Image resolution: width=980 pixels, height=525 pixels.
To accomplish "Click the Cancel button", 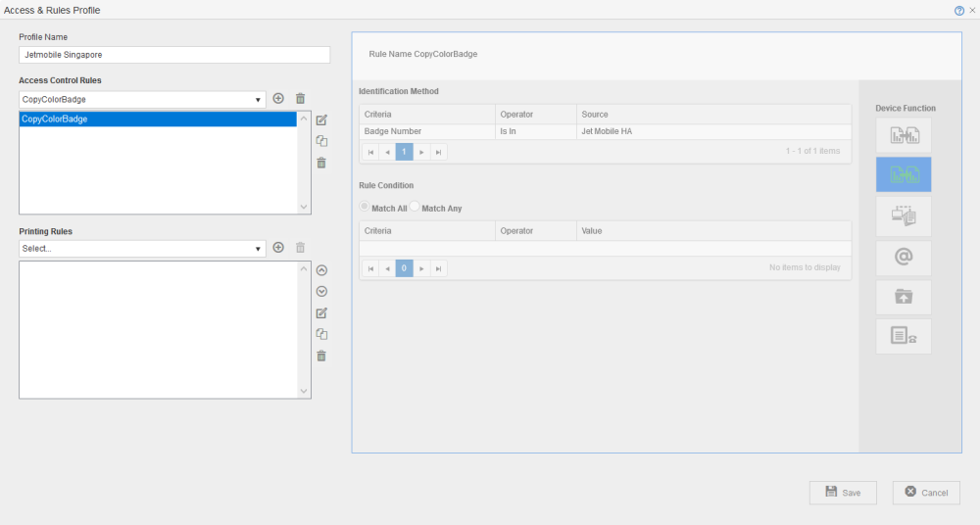I will coord(926,493).
